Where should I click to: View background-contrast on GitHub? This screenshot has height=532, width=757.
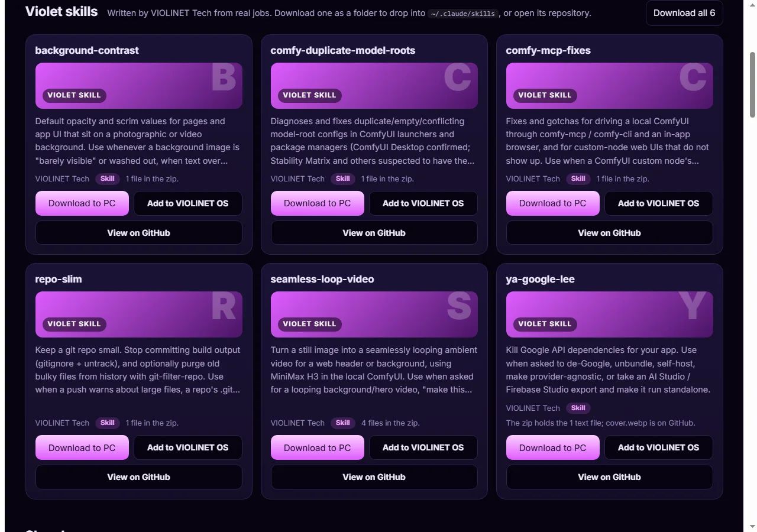tap(139, 233)
